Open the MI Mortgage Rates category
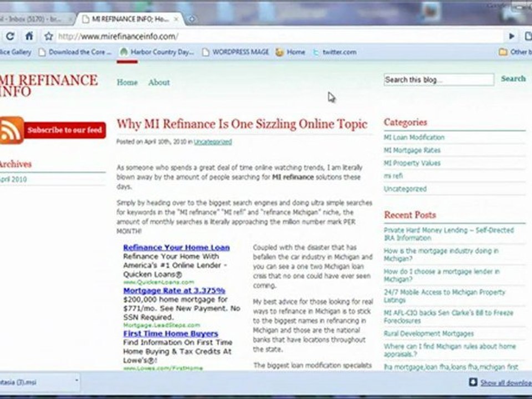 click(x=412, y=150)
